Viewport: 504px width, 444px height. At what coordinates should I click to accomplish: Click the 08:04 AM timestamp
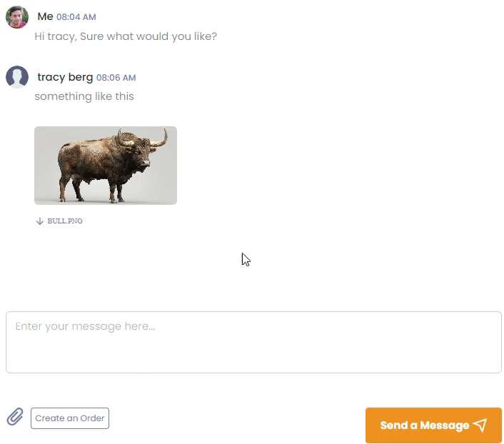click(x=76, y=17)
